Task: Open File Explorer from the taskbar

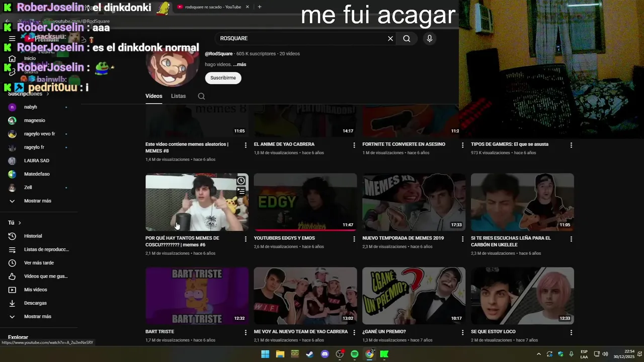Action: 280,354
